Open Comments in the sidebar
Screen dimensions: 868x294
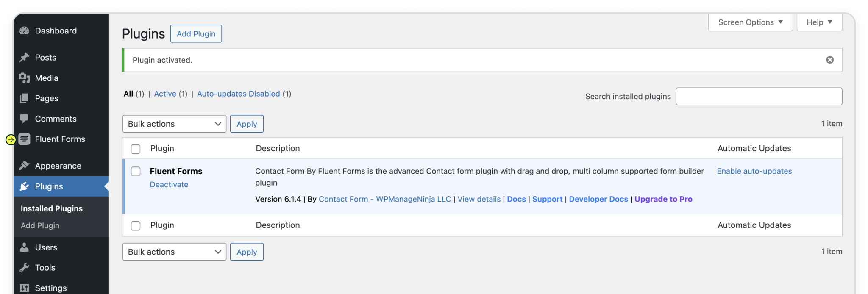point(56,119)
